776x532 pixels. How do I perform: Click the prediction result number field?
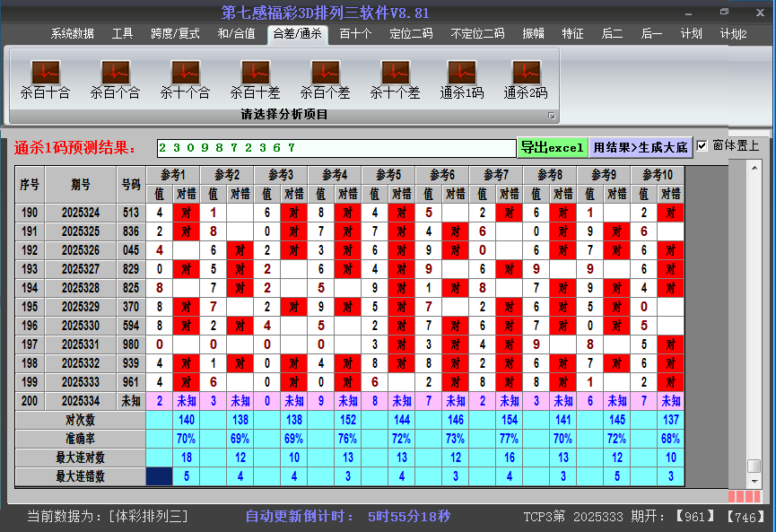[x=336, y=147]
